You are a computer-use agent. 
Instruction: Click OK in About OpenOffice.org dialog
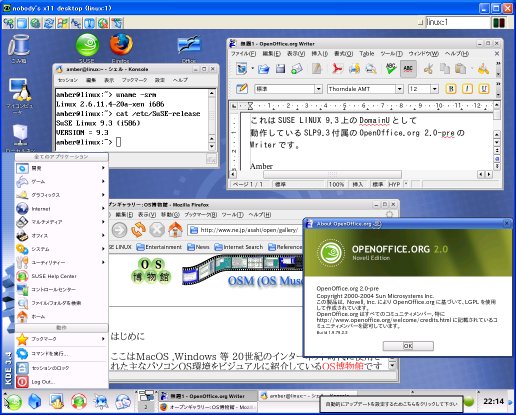click(x=408, y=346)
